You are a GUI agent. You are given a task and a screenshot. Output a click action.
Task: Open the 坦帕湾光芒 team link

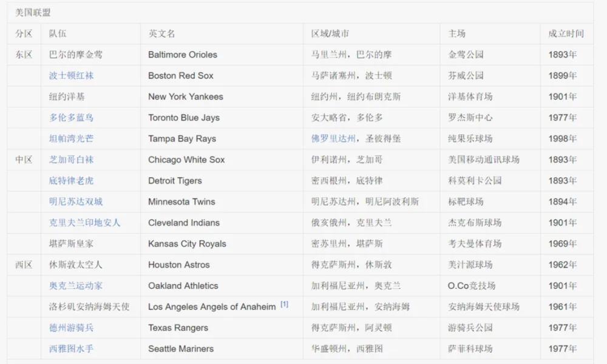click(71, 138)
